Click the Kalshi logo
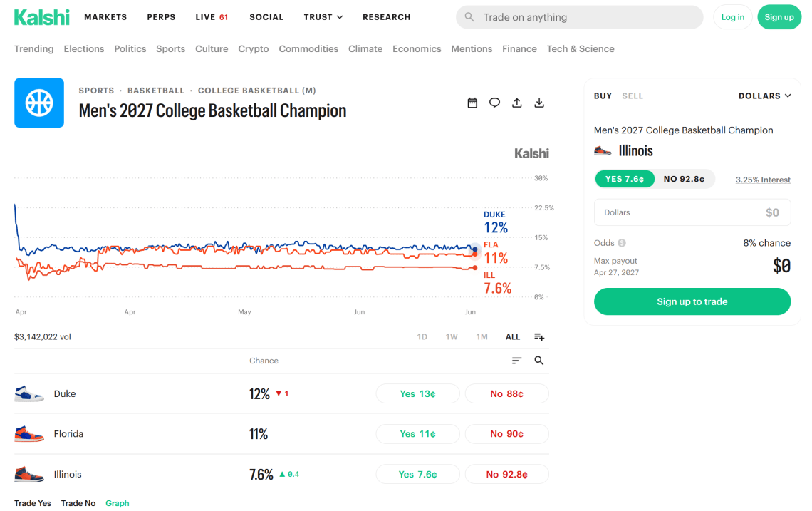The width and height of the screenshot is (812, 511). point(41,17)
